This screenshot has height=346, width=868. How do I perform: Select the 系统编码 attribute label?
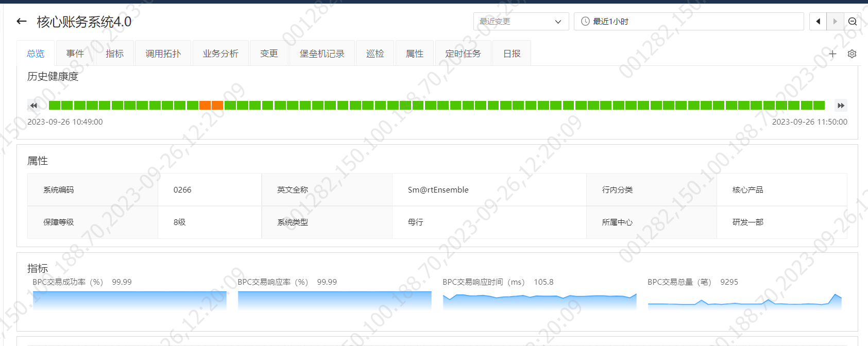point(59,190)
